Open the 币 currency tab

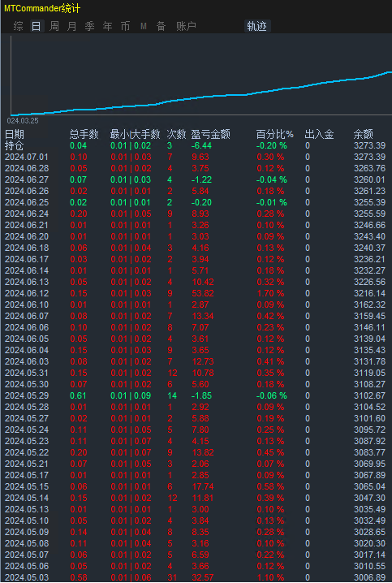(x=125, y=26)
